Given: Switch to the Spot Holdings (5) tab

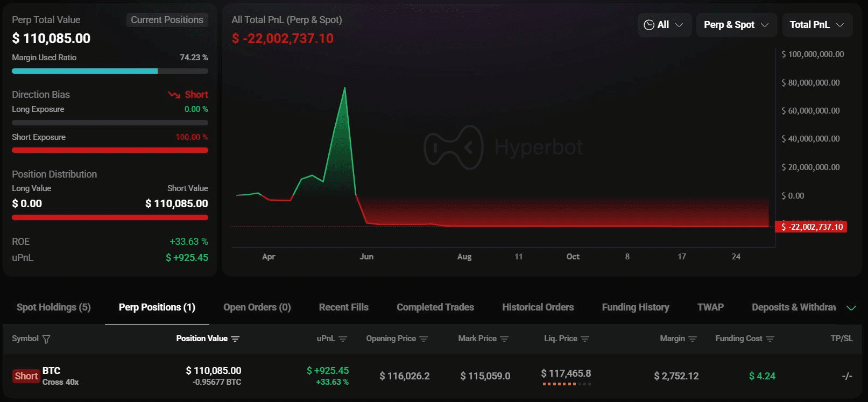Looking at the screenshot, I should [53, 307].
